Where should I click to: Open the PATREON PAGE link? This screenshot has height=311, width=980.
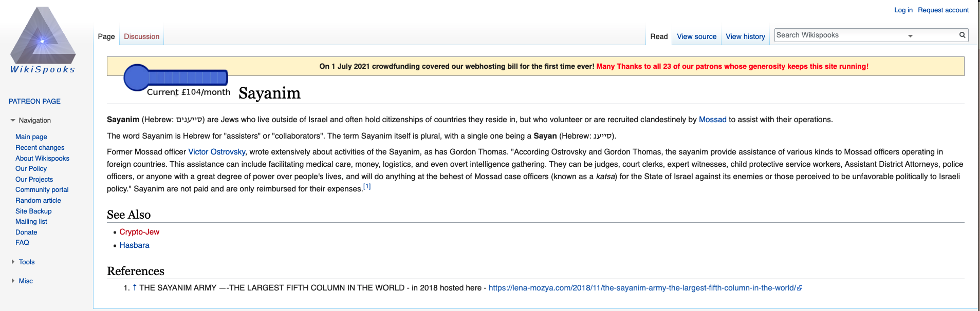(34, 101)
